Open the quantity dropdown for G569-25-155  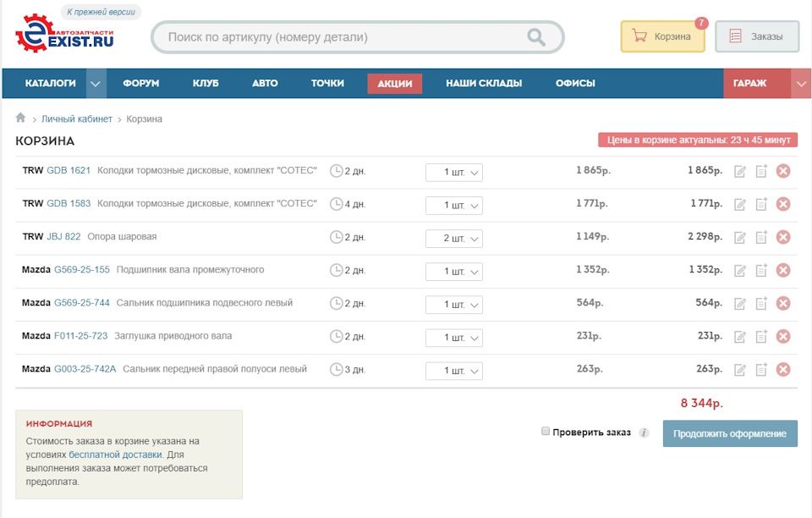pos(454,272)
